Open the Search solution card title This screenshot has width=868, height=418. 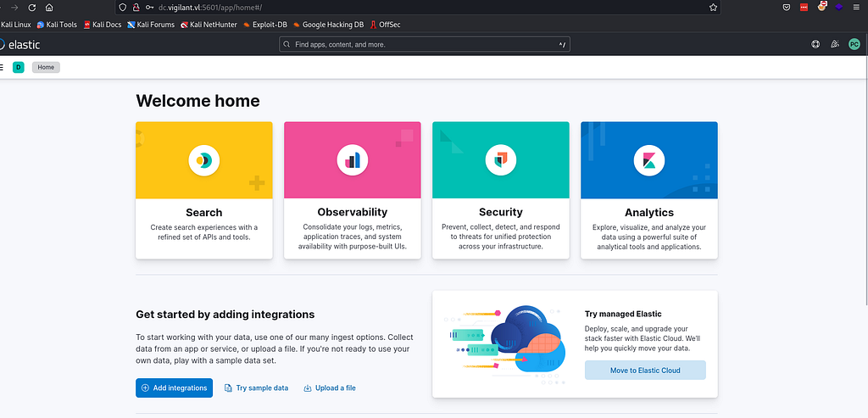tap(204, 213)
